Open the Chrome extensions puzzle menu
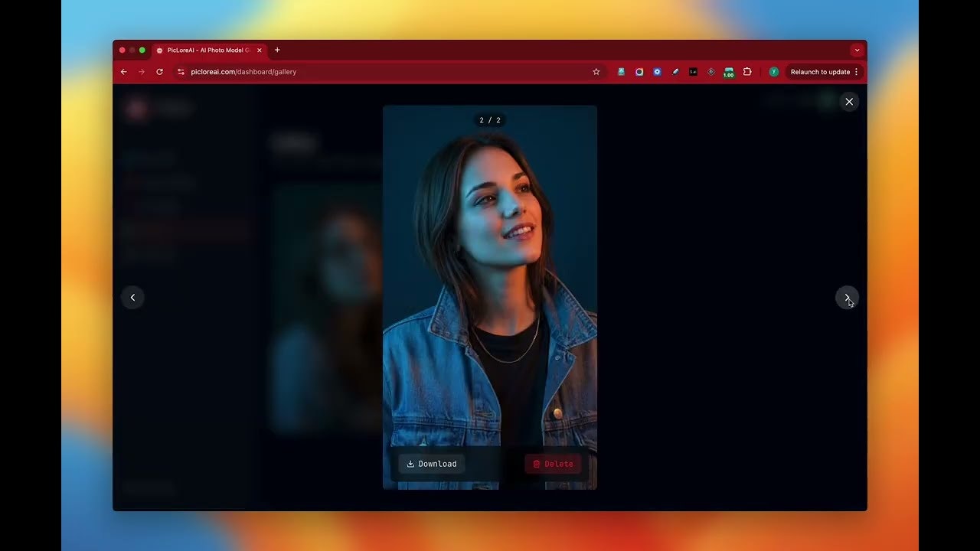980x551 pixels. click(x=747, y=72)
